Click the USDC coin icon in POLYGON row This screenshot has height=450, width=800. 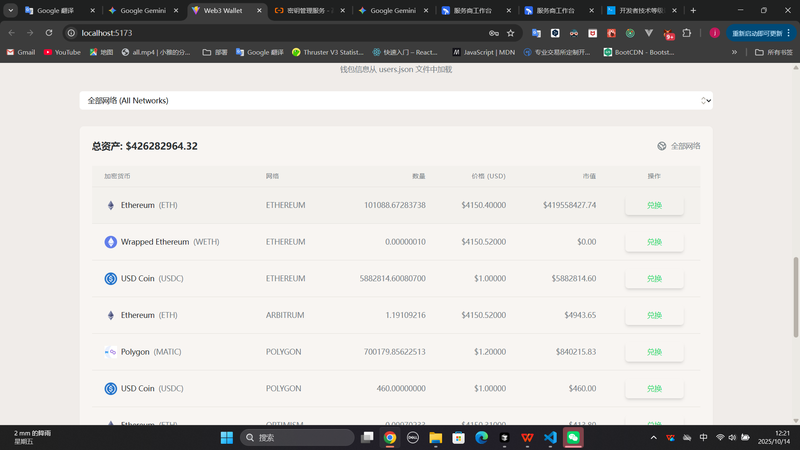111,388
